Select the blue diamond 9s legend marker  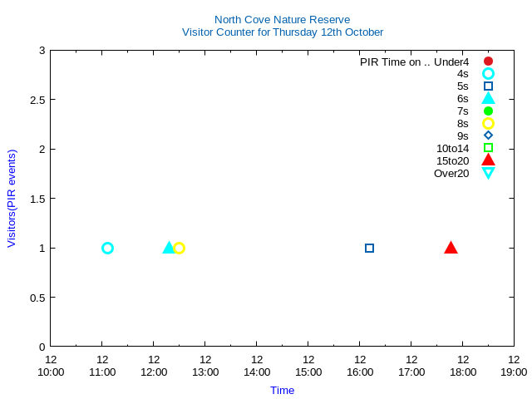click(x=489, y=135)
